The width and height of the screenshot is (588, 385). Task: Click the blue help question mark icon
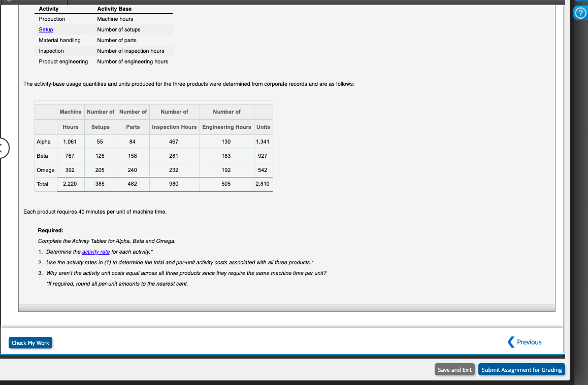580,13
